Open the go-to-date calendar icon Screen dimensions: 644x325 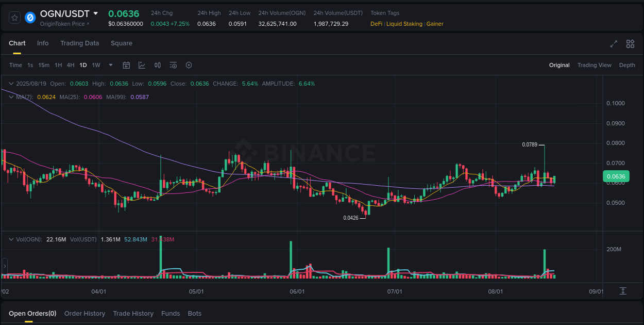[126, 65]
